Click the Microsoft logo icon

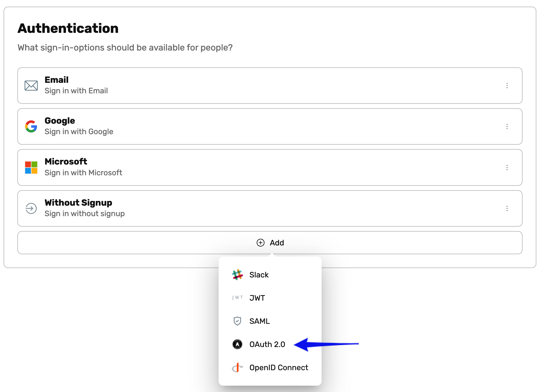coord(31,167)
